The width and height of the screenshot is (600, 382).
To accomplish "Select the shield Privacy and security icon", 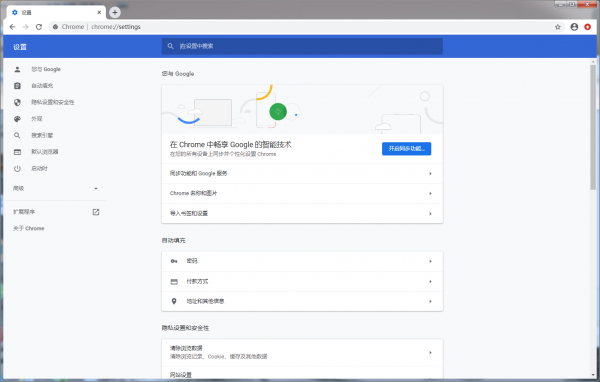I will click(17, 102).
